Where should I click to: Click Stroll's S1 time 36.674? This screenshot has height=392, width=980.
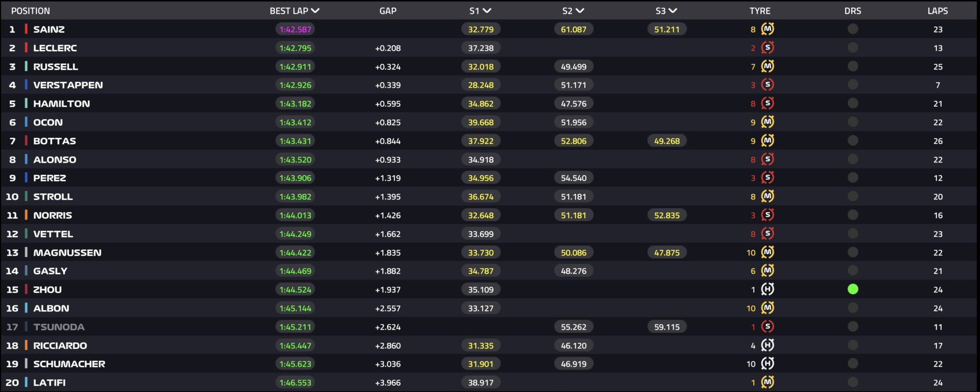point(480,196)
